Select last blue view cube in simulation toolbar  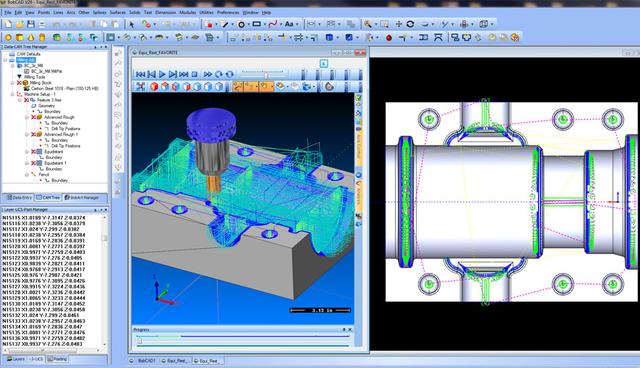pos(219,86)
